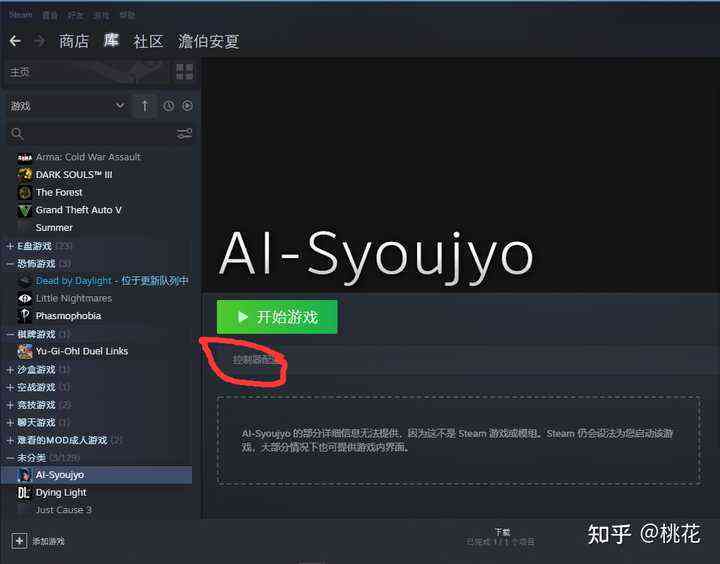Image resolution: width=720 pixels, height=564 pixels.
Task: Select Grand Theft Auto V
Action: [x=79, y=210]
